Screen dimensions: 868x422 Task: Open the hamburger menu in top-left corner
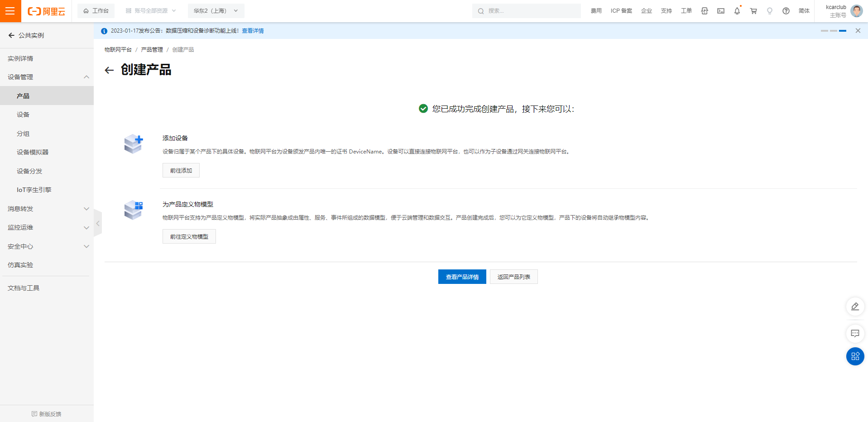tap(10, 11)
